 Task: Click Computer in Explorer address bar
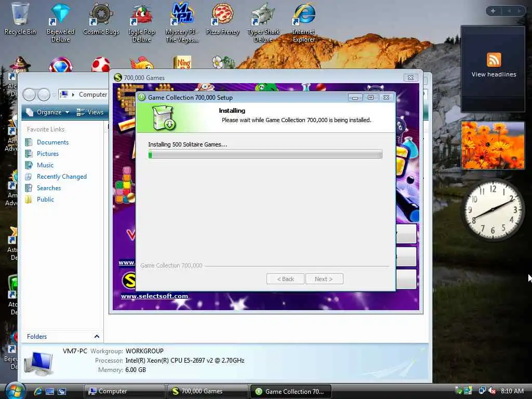point(92,95)
